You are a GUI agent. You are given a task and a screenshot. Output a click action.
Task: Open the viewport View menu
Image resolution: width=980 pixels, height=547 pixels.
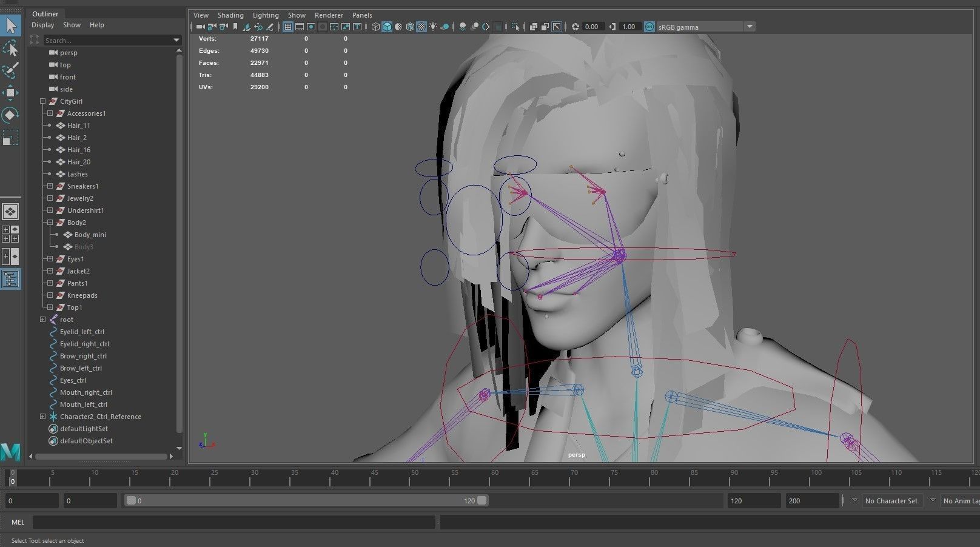point(201,15)
